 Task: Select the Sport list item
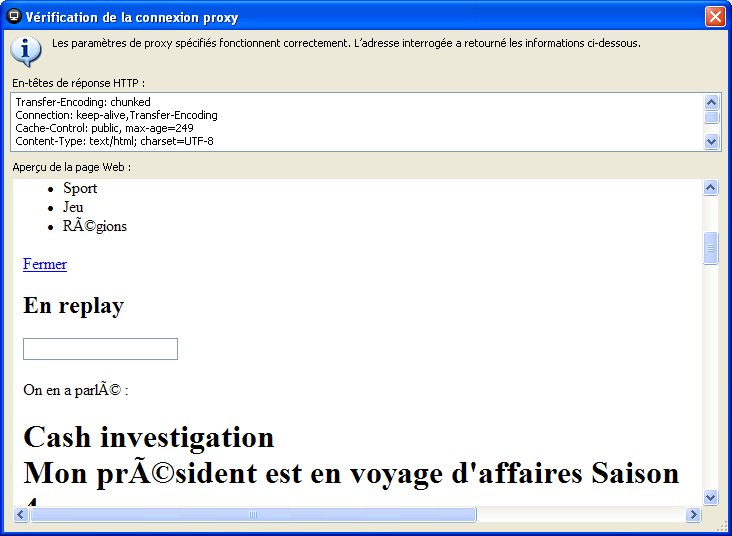click(80, 188)
